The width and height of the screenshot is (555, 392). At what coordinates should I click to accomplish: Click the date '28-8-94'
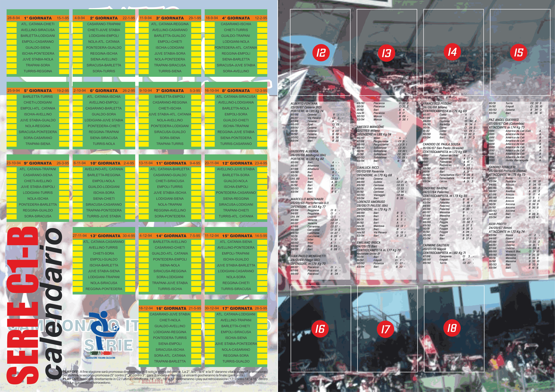14,18
